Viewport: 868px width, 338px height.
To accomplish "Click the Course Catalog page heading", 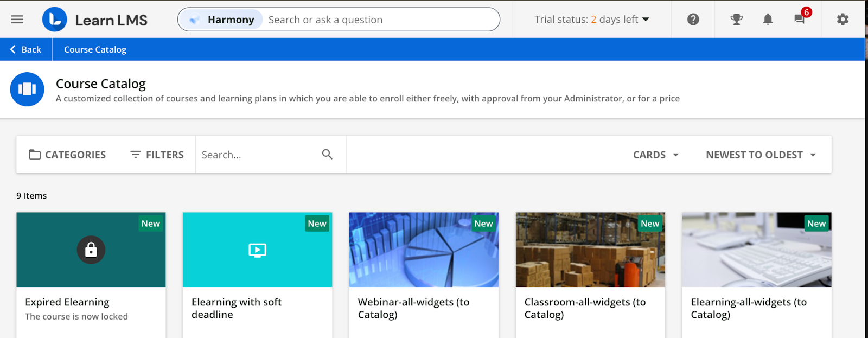I will point(101,84).
